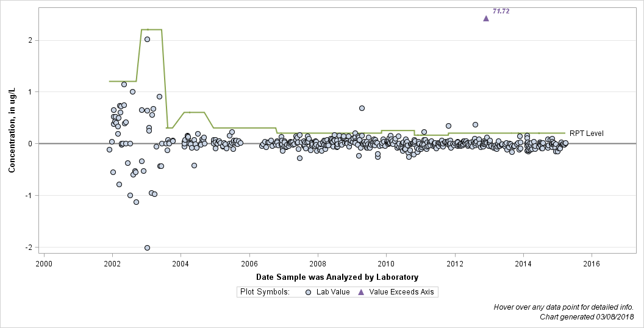
Task: Click the 2008 x-axis tick label
Action: tap(318, 264)
